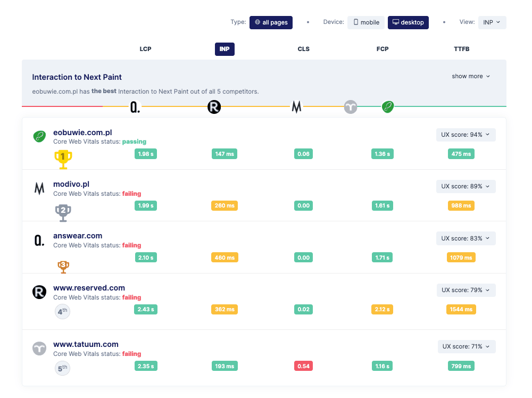The height and width of the screenshot is (398, 532).
Task: Select the desktop device toggle
Action: click(408, 22)
